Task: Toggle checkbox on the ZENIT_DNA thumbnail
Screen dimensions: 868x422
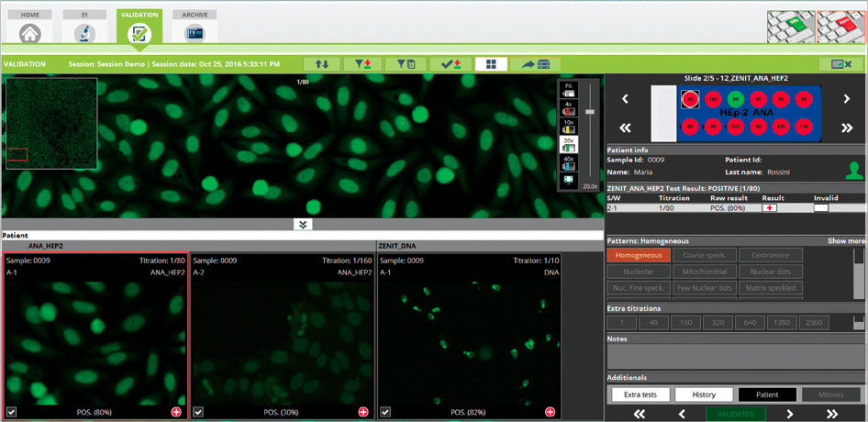Action: (x=385, y=412)
